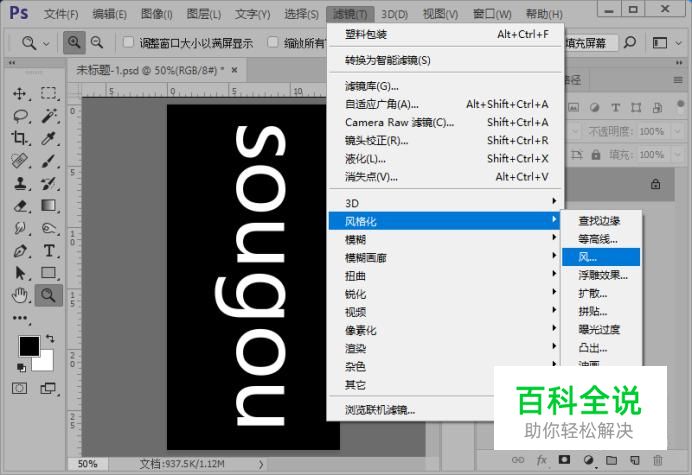Select the Rectangular Marquee tool

(x=48, y=94)
